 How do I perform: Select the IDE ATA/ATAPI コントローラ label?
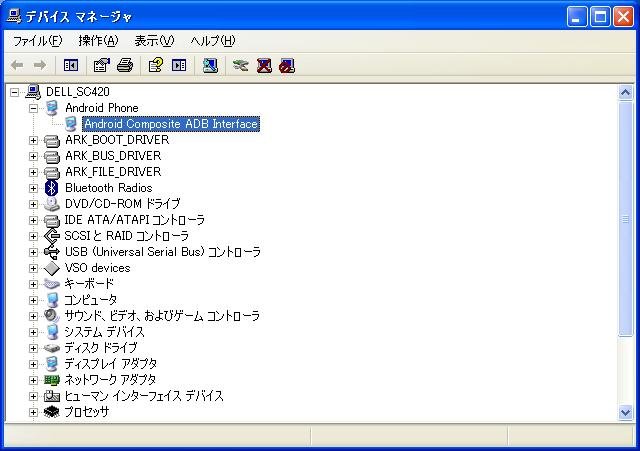(x=135, y=220)
